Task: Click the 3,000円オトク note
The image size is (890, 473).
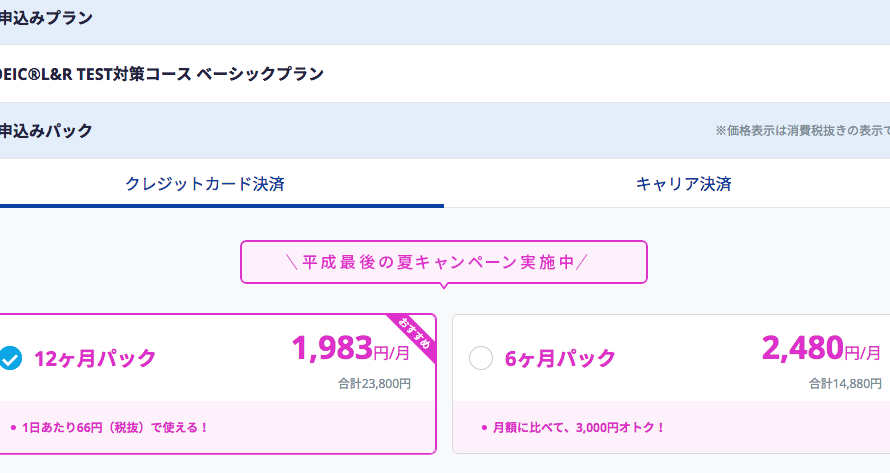Action: (574, 428)
